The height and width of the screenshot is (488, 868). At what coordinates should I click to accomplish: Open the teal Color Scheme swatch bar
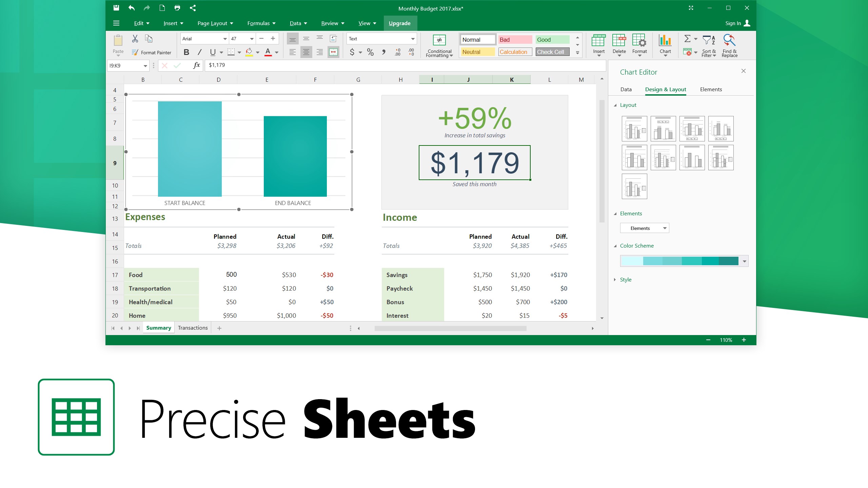pos(684,261)
